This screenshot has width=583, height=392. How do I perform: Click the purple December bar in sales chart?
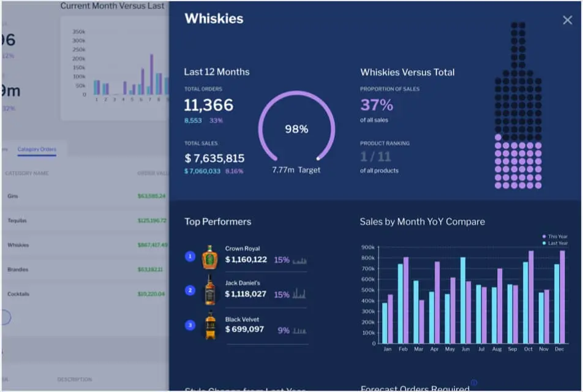coord(562,297)
